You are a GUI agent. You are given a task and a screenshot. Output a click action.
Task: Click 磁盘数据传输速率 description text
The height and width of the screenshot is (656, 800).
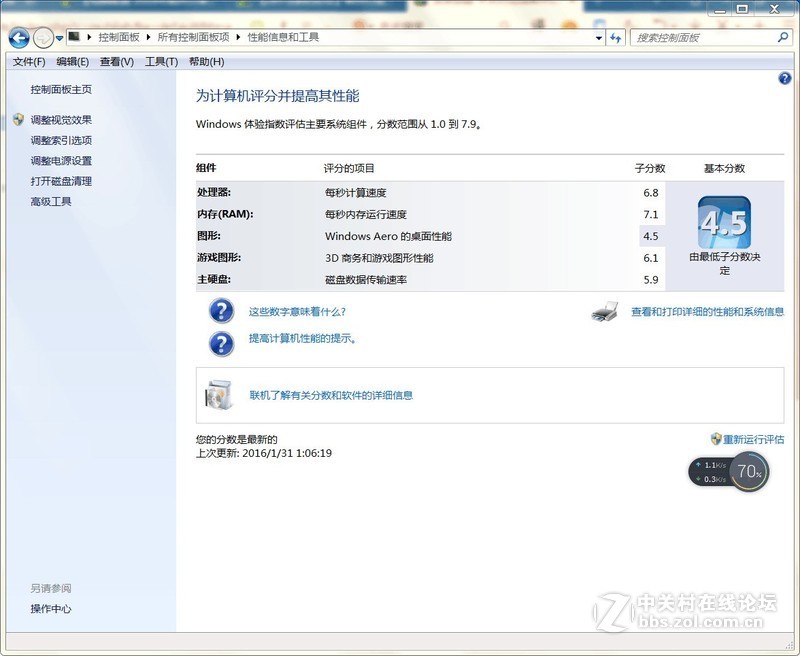[366, 280]
